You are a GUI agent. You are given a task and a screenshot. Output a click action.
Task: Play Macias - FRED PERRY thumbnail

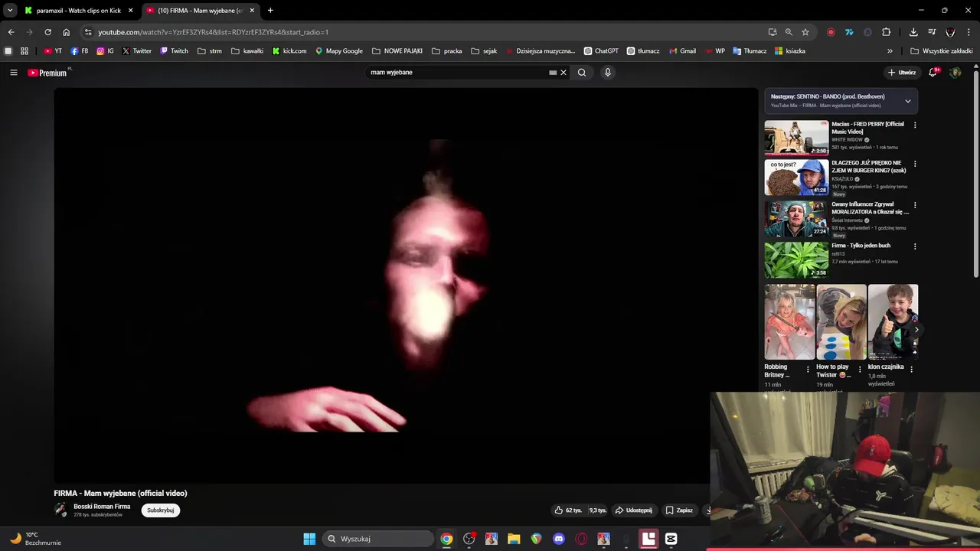[x=796, y=138]
